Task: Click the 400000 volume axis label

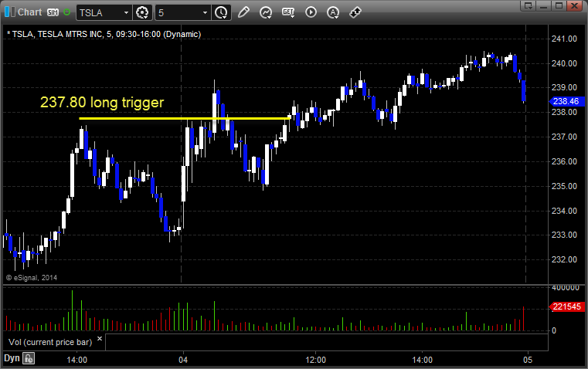Action: click(566, 288)
